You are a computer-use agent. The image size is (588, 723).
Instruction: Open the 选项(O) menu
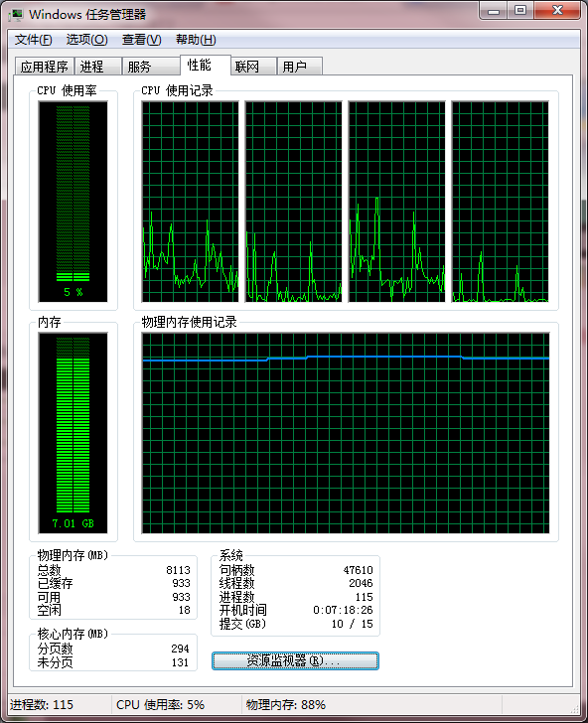pyautogui.click(x=86, y=40)
